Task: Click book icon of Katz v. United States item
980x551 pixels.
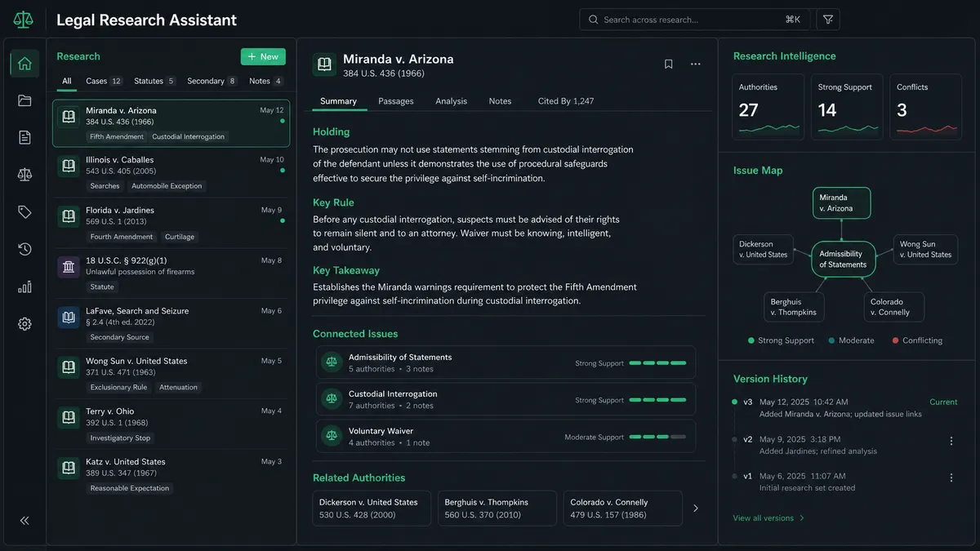Action: click(x=69, y=468)
